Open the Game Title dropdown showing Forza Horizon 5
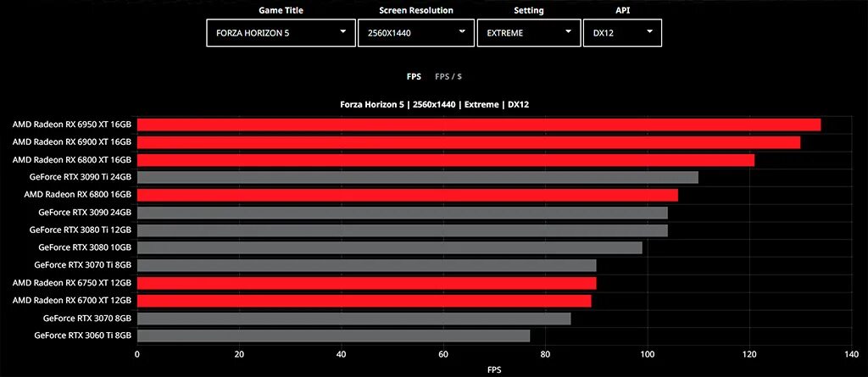This screenshot has width=868, height=377. click(281, 33)
